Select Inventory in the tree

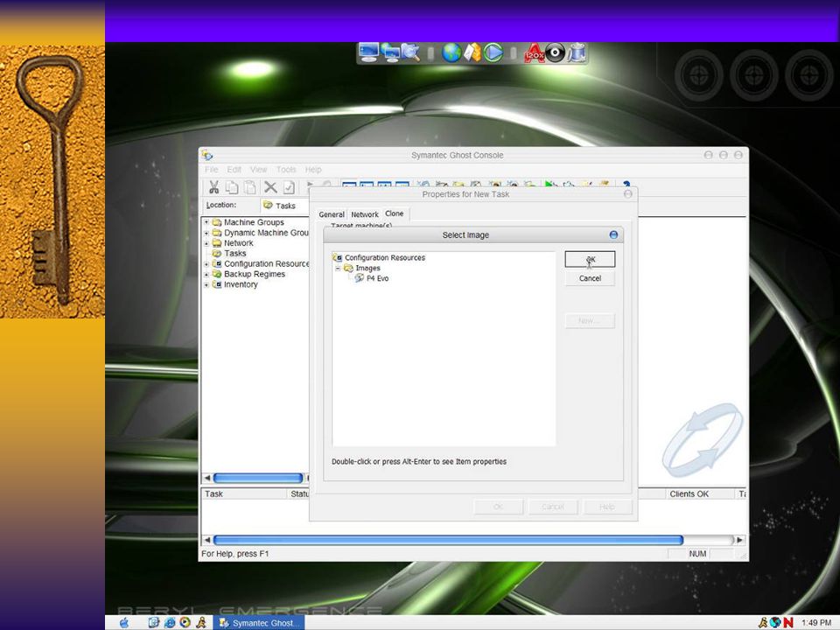241,284
